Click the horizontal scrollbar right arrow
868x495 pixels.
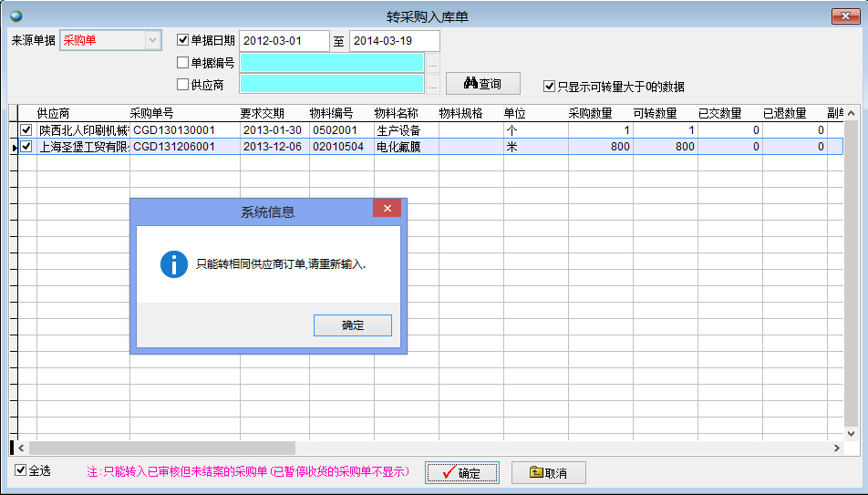[837, 448]
